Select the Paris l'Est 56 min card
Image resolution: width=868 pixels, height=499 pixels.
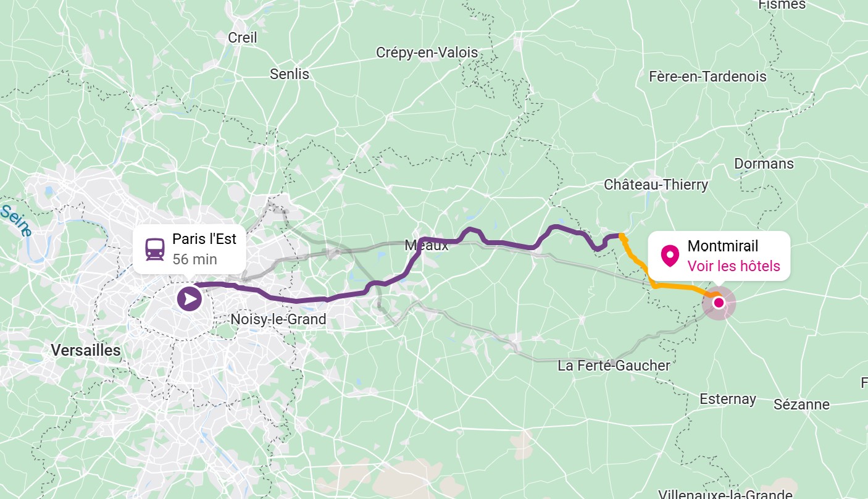[x=190, y=249]
